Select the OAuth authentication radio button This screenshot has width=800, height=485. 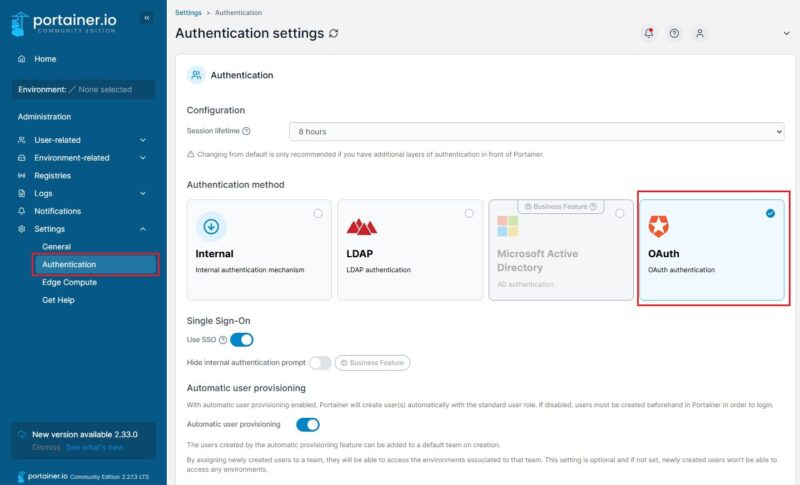[x=770, y=213]
